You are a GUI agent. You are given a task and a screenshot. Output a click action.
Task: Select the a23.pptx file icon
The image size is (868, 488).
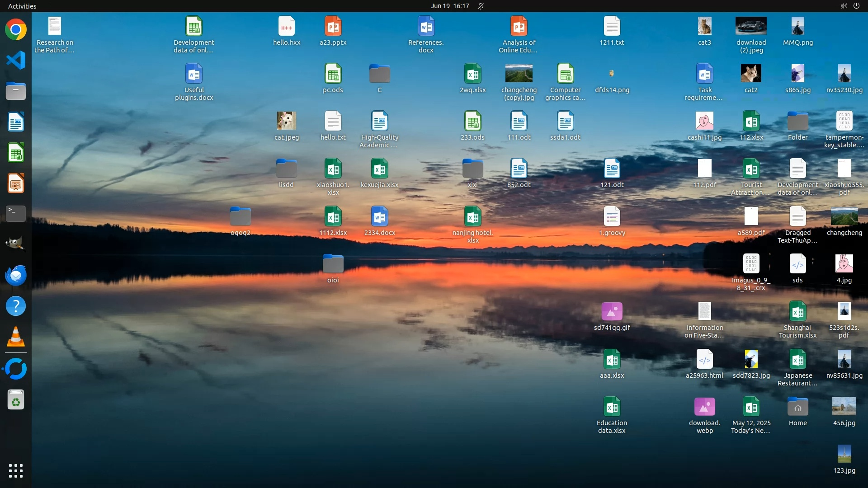[333, 27]
